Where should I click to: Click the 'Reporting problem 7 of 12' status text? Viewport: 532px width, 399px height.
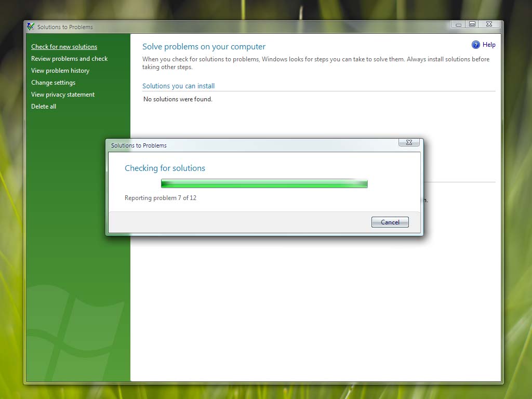click(x=161, y=198)
